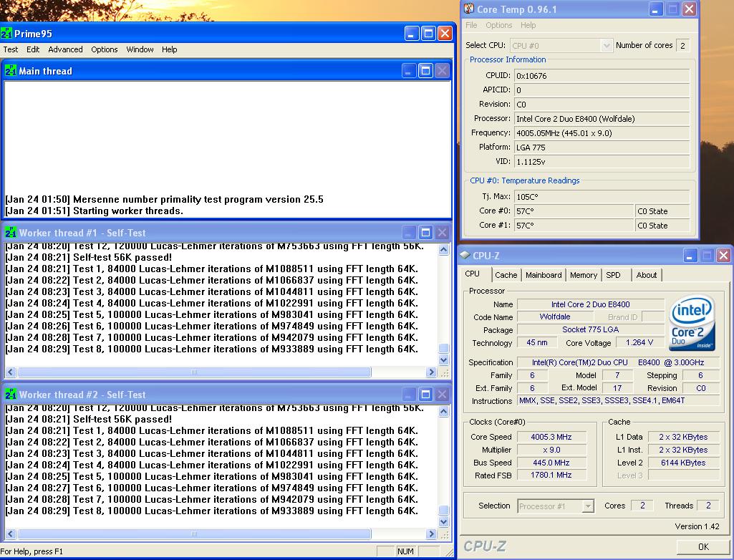The height and width of the screenshot is (560, 734).
Task: Click the OK button in CPU-Z
Action: tap(703, 547)
